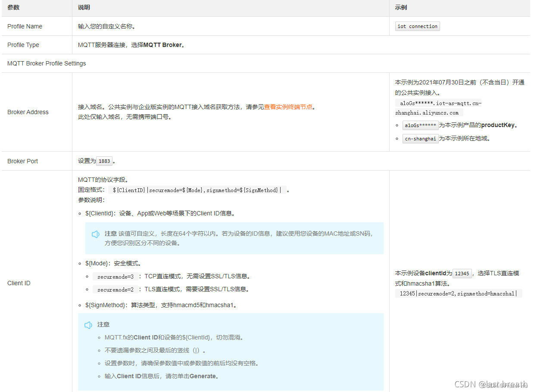Click the a1oGs****** productKey code tag
534x392 pixels.
pos(420,125)
